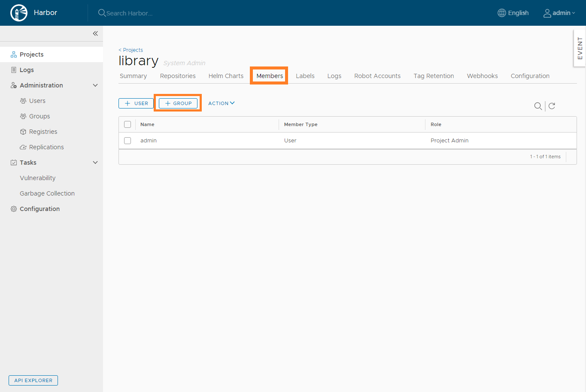Switch to the Repositories tab

[178, 76]
